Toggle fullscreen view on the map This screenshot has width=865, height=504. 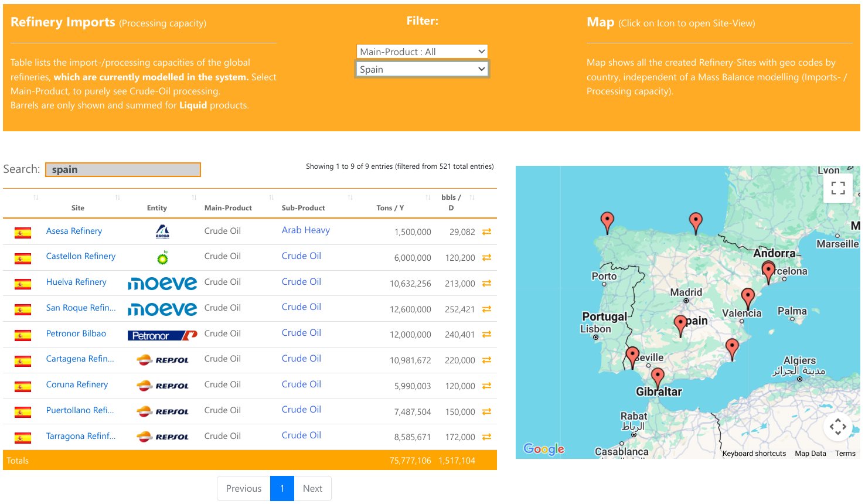[838, 188]
